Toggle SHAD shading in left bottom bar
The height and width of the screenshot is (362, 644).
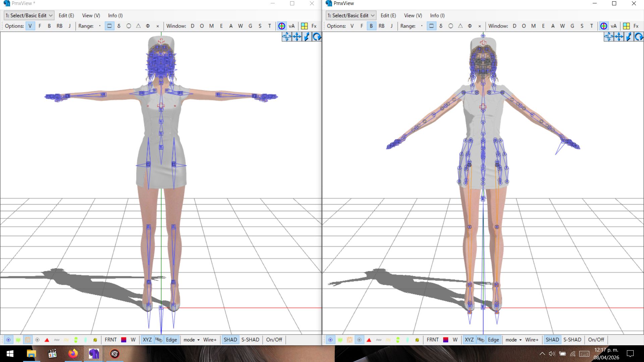(x=230, y=340)
